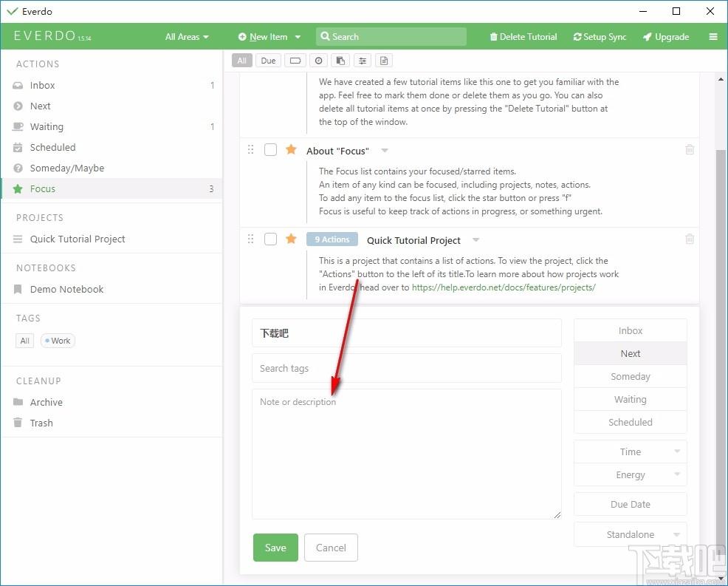Focus the Search field
Screen dimensions: 728x586
(x=391, y=37)
